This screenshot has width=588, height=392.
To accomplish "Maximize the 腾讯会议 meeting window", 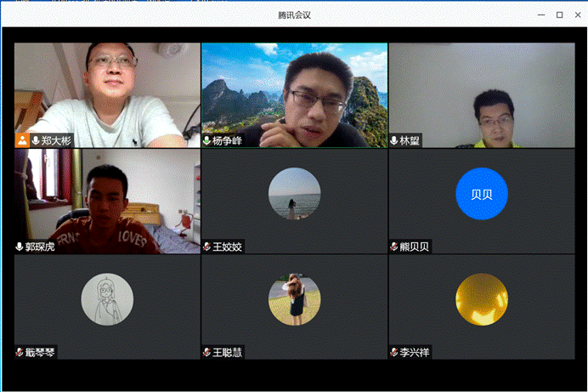I will (559, 14).
